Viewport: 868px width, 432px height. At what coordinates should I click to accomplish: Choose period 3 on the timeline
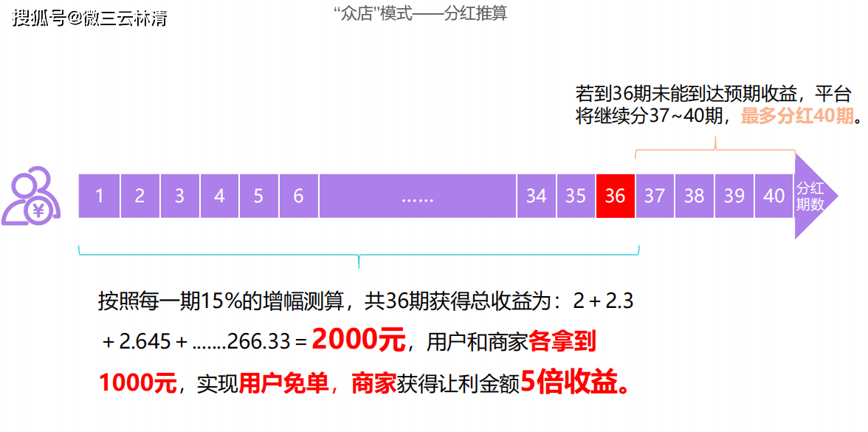pos(179,196)
